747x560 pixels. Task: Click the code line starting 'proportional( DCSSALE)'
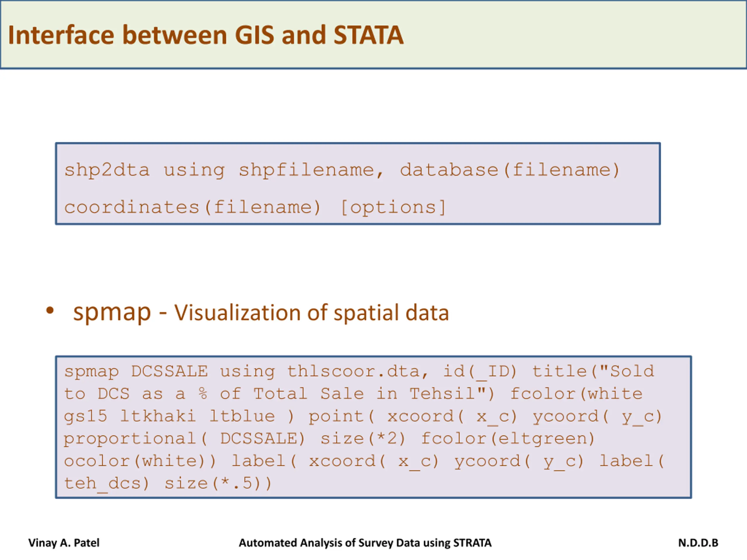point(329,439)
